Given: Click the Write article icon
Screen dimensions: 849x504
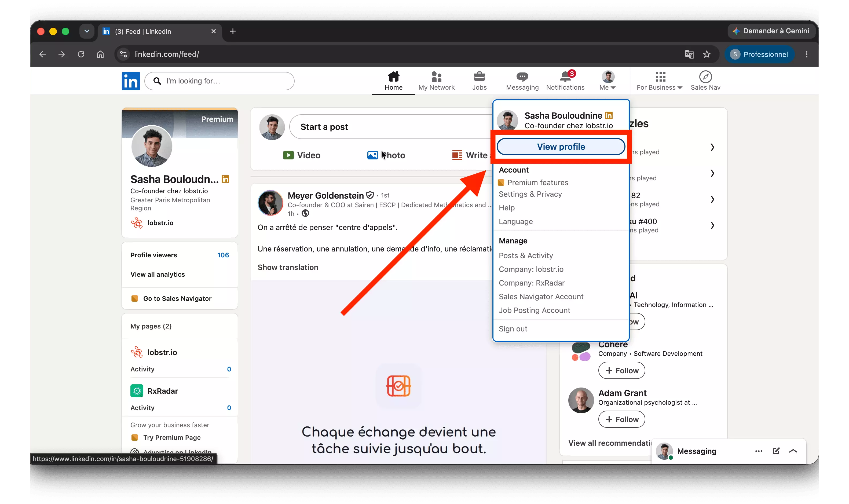Looking at the screenshot, I should tap(457, 155).
